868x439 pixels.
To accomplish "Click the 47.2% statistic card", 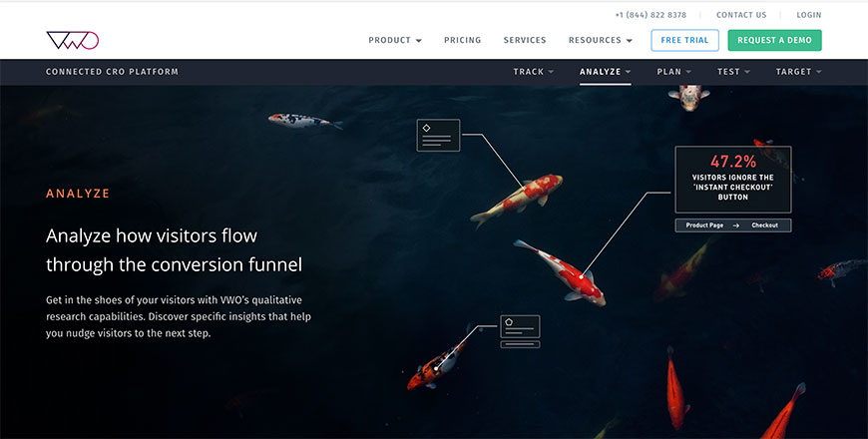I will coord(733,180).
